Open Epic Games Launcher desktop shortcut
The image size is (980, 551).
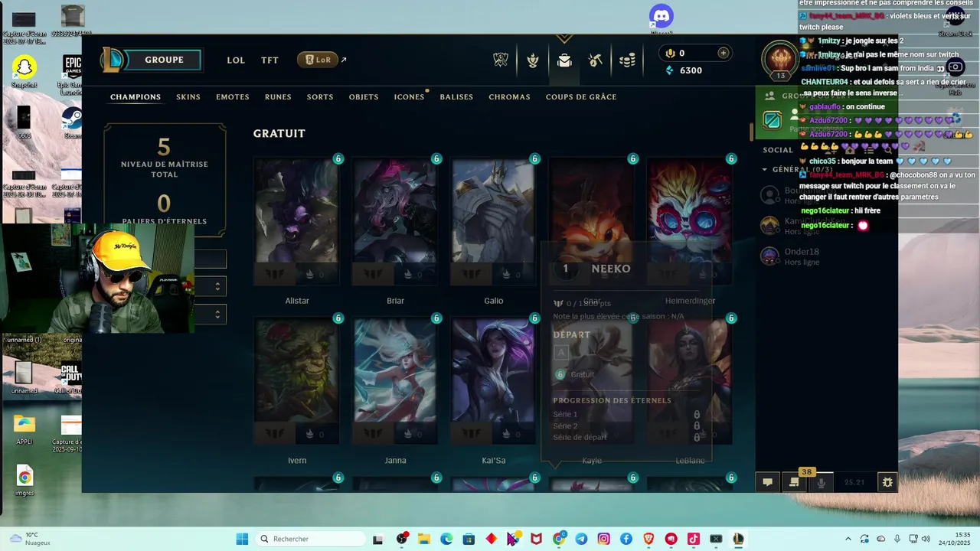click(x=73, y=73)
